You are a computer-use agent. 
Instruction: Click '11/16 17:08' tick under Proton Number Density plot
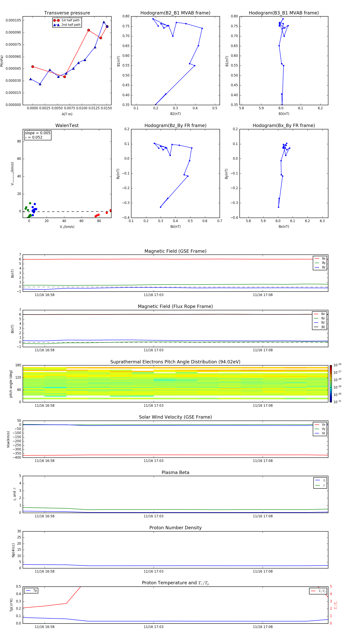point(262,571)
